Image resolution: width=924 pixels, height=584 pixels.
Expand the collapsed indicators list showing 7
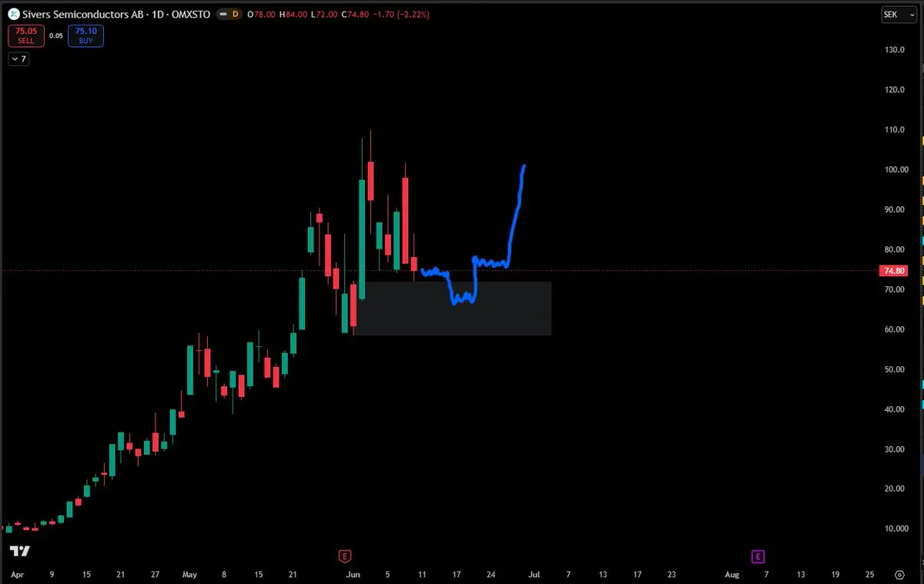[18, 59]
